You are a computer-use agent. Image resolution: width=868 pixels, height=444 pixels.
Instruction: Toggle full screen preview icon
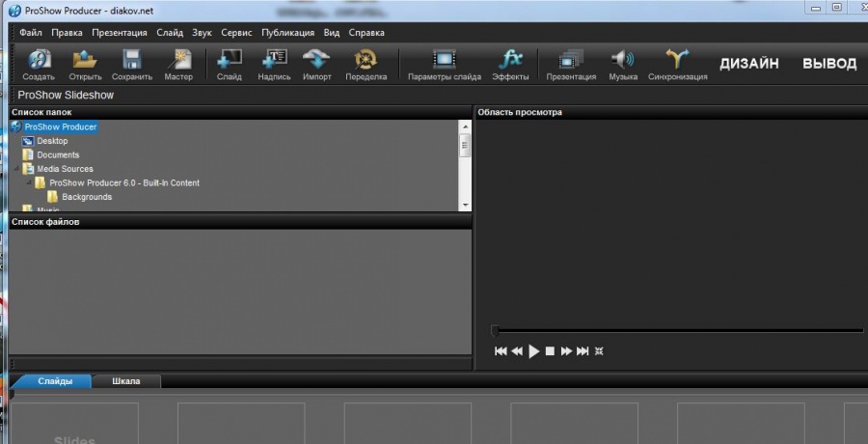(598, 351)
